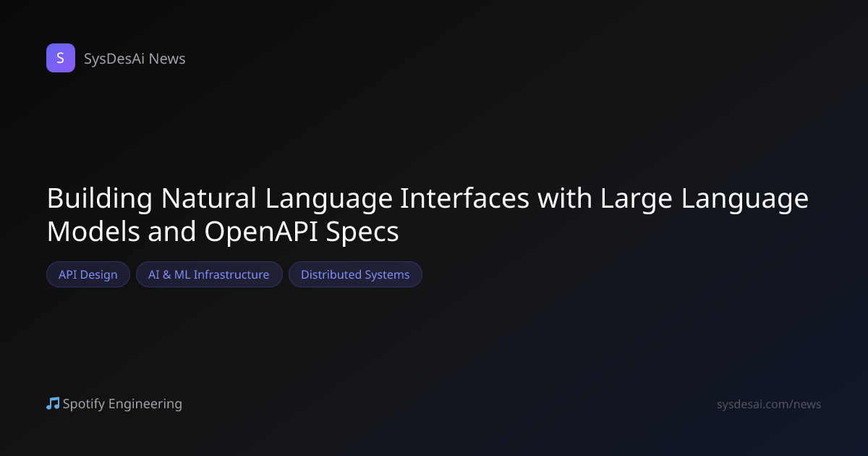Select the Distributed Systems tag
Viewport: 868px width, 456px height.
355,274
